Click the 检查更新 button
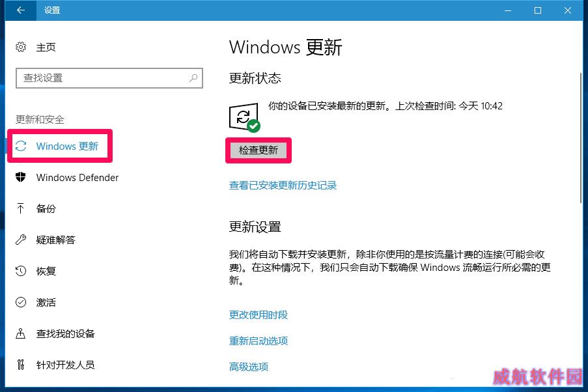Image resolution: width=588 pixels, height=392 pixels. (x=259, y=150)
